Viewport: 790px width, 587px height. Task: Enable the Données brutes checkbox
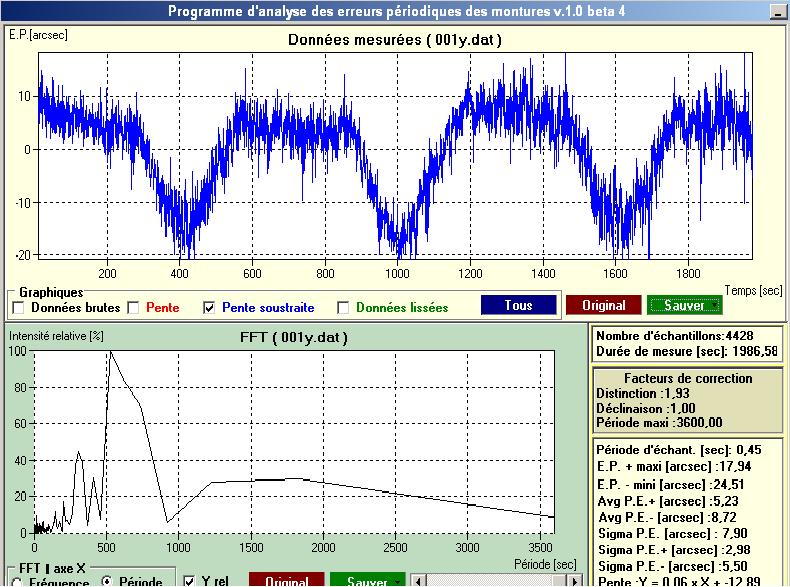click(x=19, y=307)
